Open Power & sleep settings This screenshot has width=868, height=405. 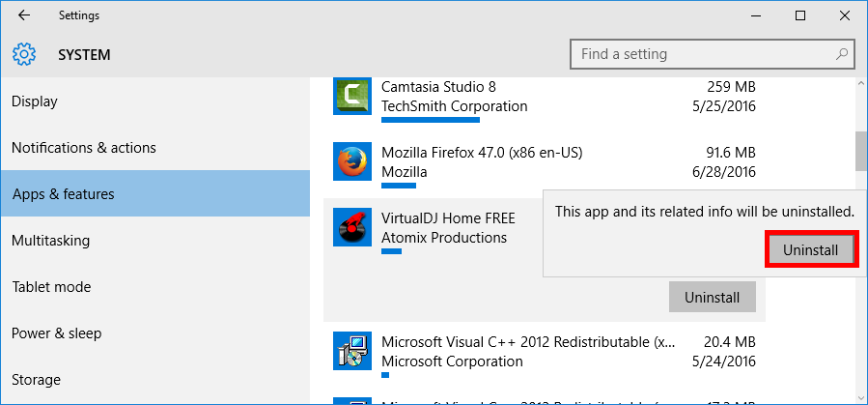pos(56,333)
